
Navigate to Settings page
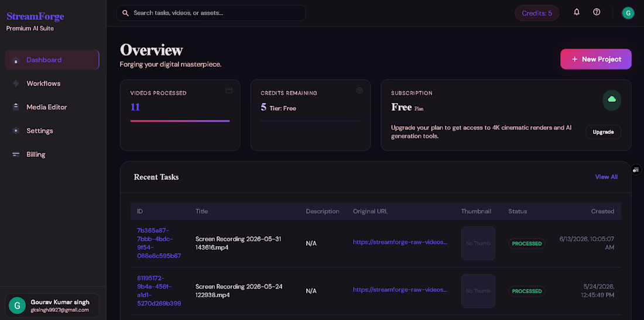tap(52, 131)
